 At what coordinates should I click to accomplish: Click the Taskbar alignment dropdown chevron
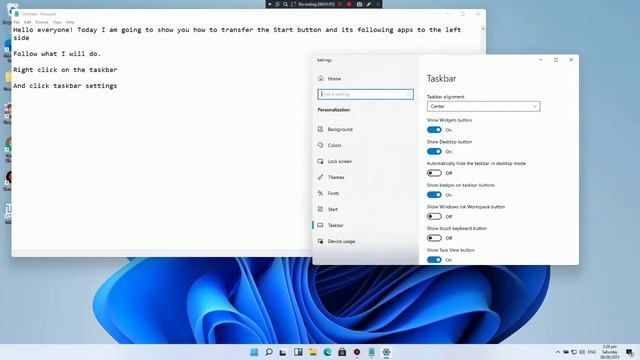pyautogui.click(x=534, y=107)
